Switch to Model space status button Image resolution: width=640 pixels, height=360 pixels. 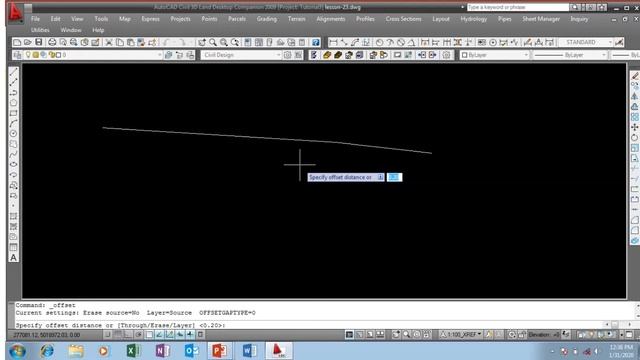pos(349,335)
